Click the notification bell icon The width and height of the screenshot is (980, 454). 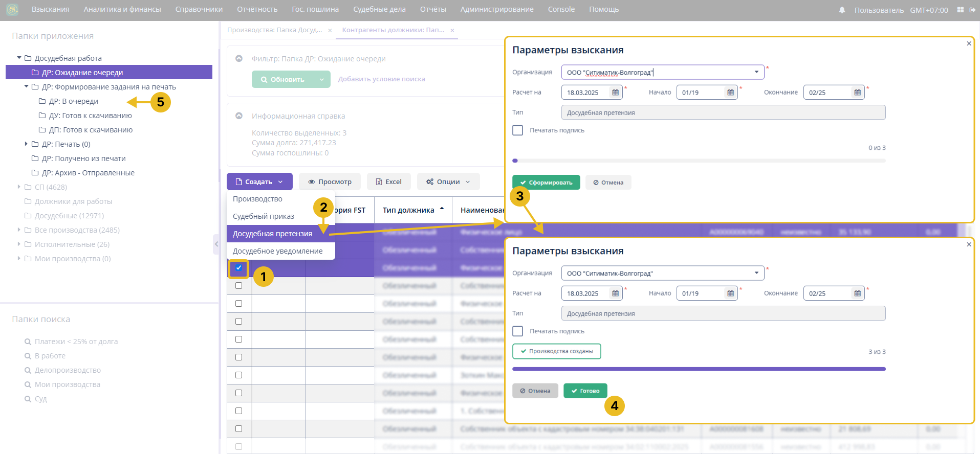[x=842, y=10]
